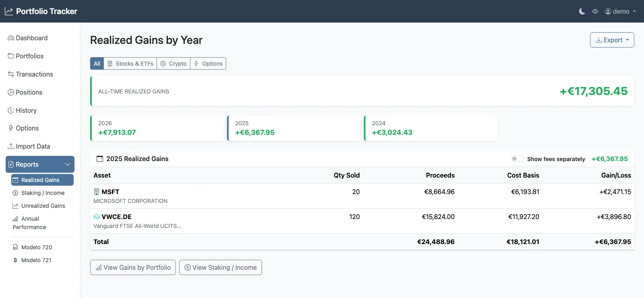The width and height of the screenshot is (644, 298).
Task: Select the 2024 year card
Action: pos(431,128)
